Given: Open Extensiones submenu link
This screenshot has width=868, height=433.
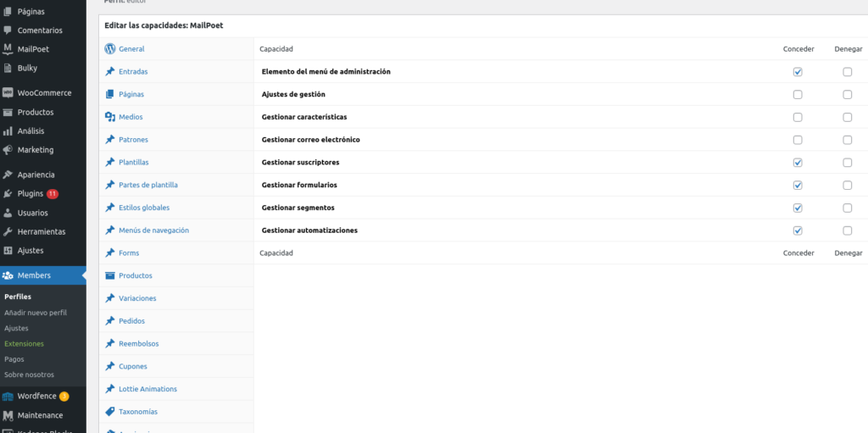Looking at the screenshot, I should tap(24, 343).
